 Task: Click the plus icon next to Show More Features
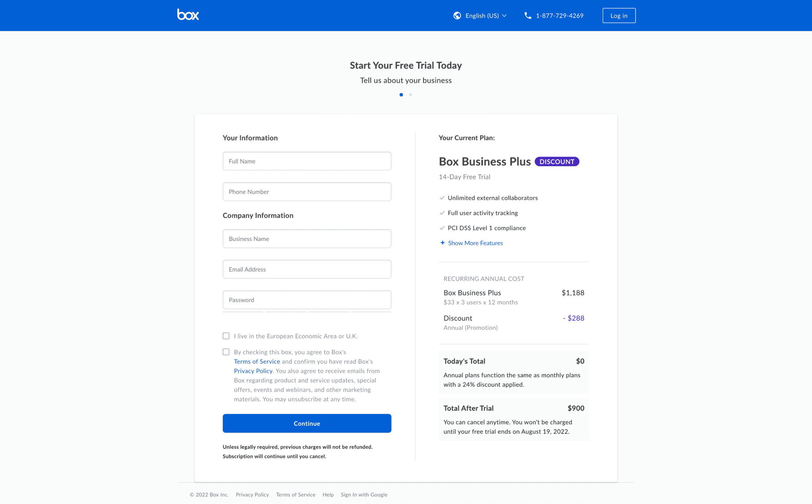click(441, 243)
